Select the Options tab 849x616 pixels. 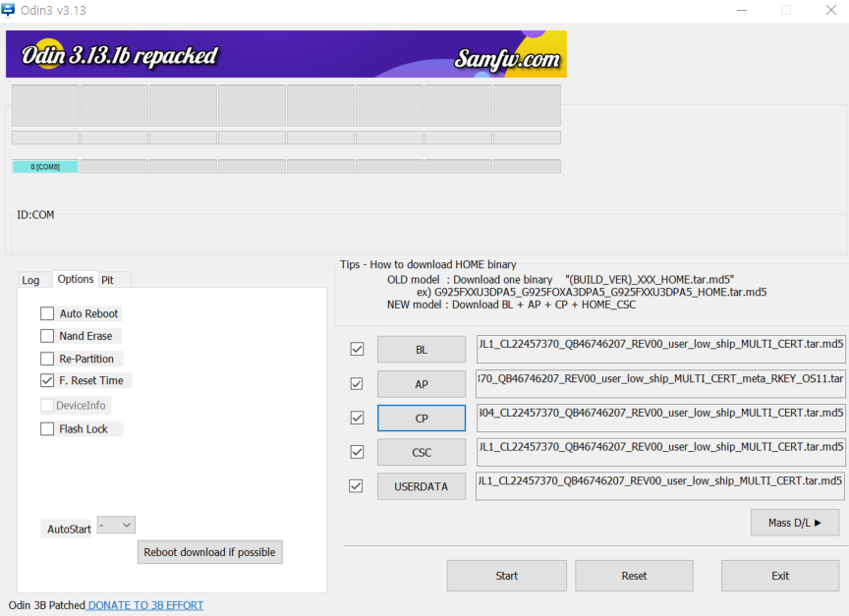(x=76, y=279)
